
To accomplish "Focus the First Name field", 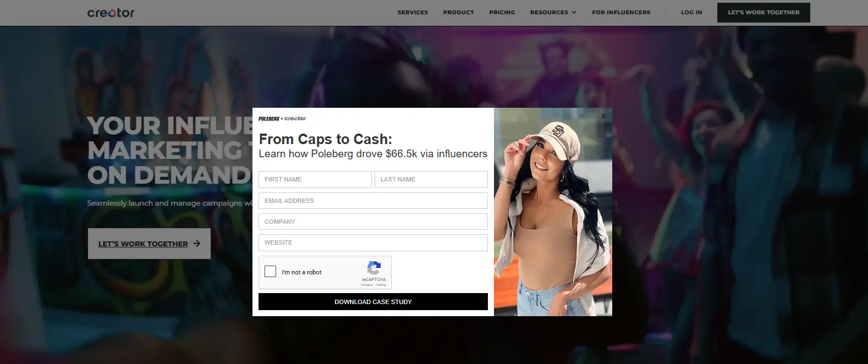I will (315, 179).
